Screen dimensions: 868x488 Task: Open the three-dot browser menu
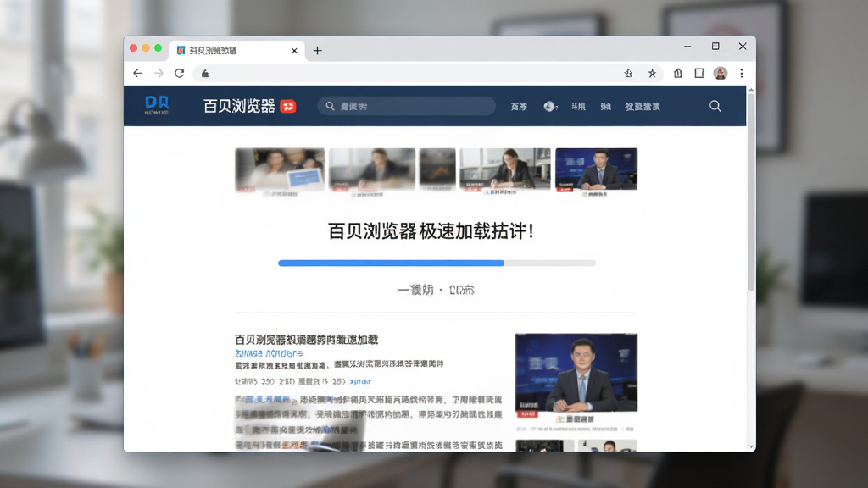click(x=742, y=73)
